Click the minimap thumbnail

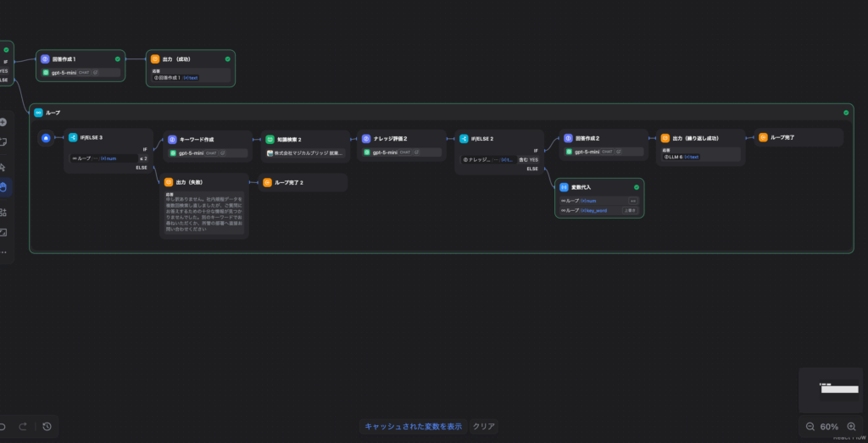(830, 389)
